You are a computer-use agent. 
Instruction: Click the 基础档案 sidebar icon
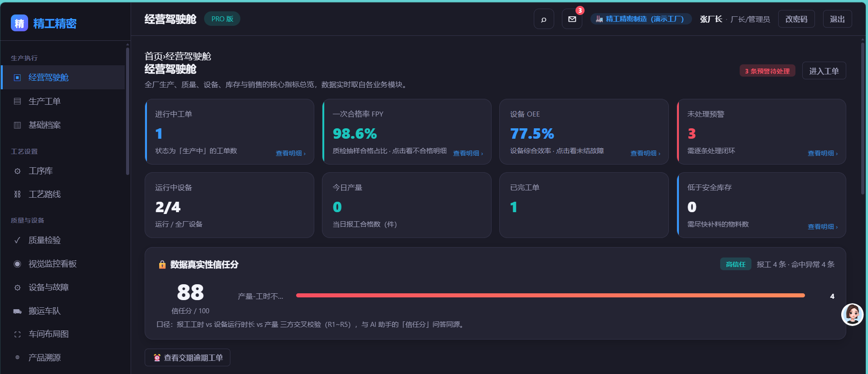pyautogui.click(x=17, y=125)
